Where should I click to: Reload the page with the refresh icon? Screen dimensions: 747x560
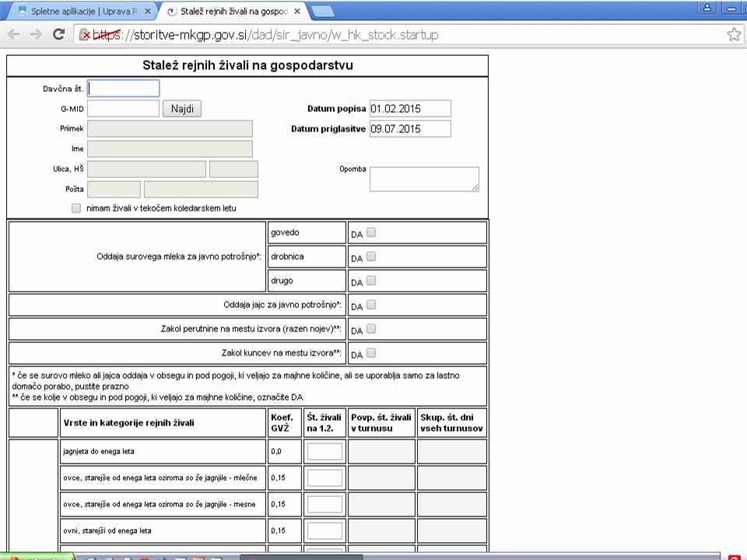pos(58,34)
